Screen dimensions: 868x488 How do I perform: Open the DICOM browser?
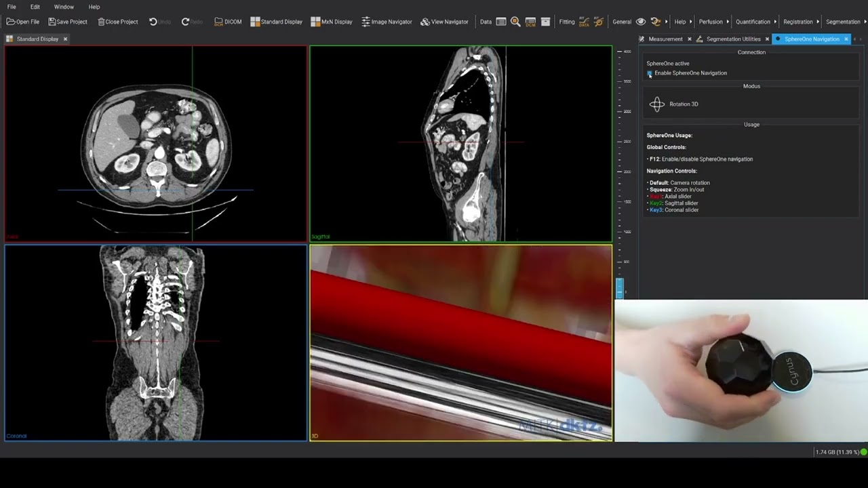(228, 22)
